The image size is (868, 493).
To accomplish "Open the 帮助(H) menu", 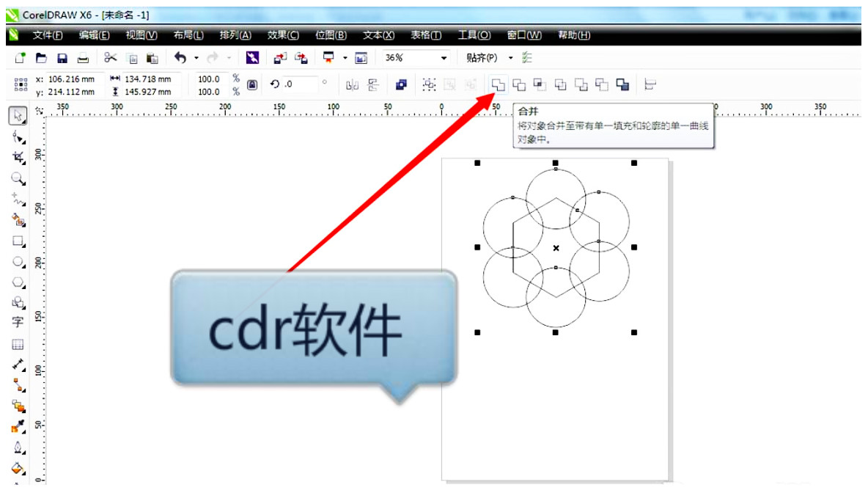I will coord(574,35).
